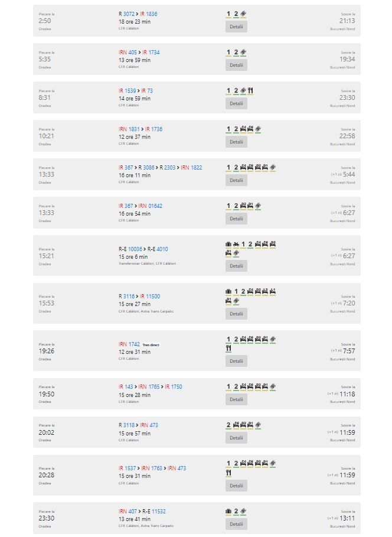This screenshot has height=537, width=392.
Task: View Detalii for the 23:30 departure
Action: (236, 524)
